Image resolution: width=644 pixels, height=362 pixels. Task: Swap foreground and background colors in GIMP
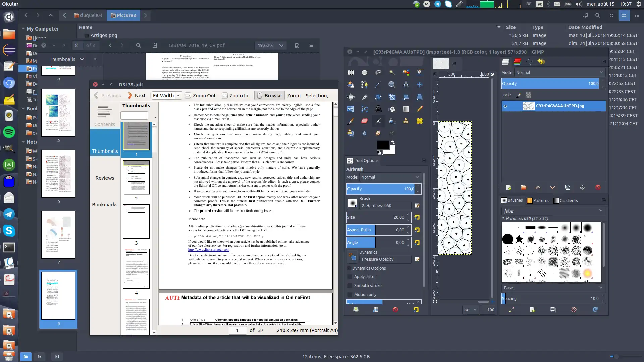pyautogui.click(x=393, y=142)
